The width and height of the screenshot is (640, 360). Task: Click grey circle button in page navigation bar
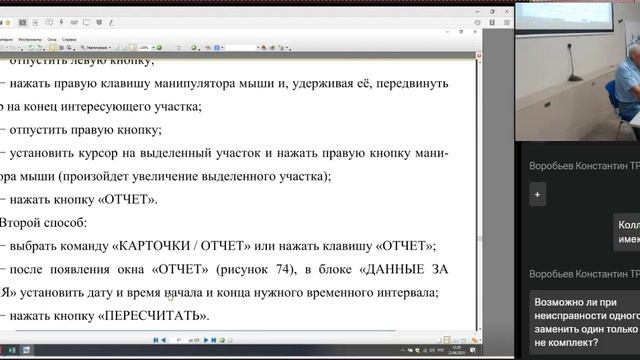230,340
